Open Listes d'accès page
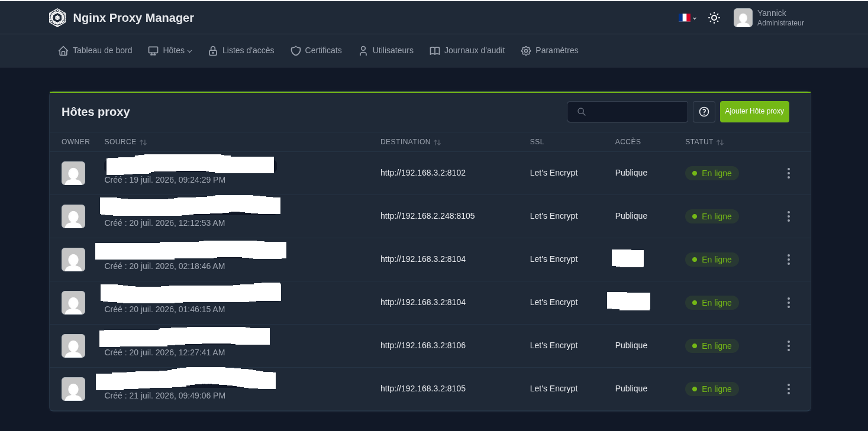Screen dimensions: 868x431 pos(241,51)
